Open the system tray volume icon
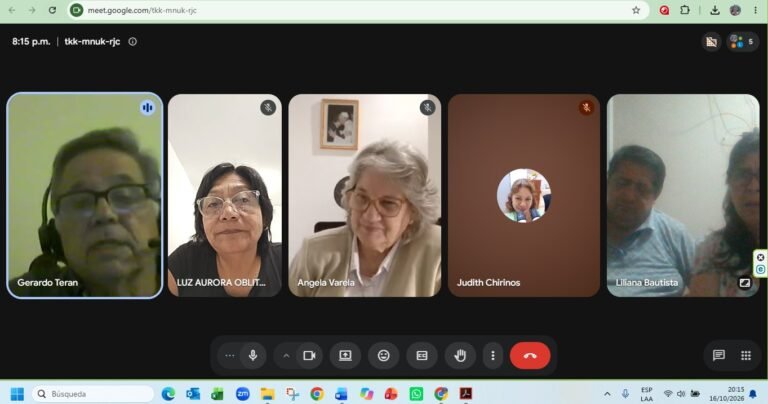The width and height of the screenshot is (768, 404). point(681,394)
